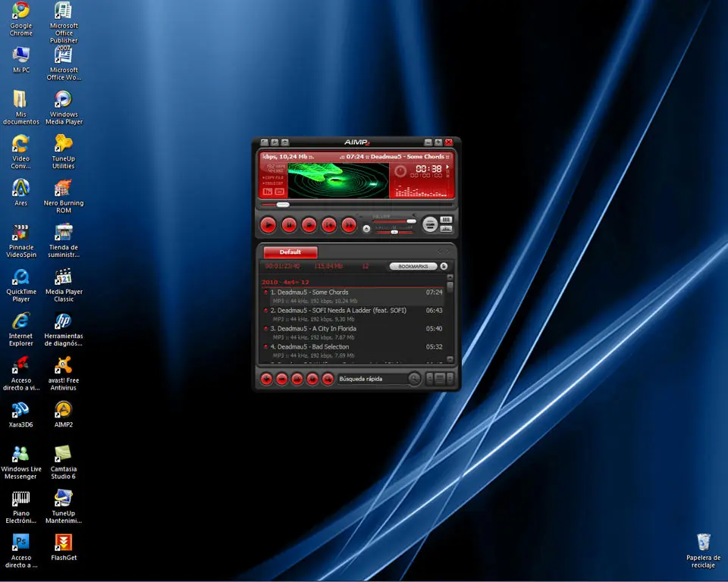Open the Nero Burning ROM desktop icon
Screen dimensions: 728x582
[x=64, y=196]
